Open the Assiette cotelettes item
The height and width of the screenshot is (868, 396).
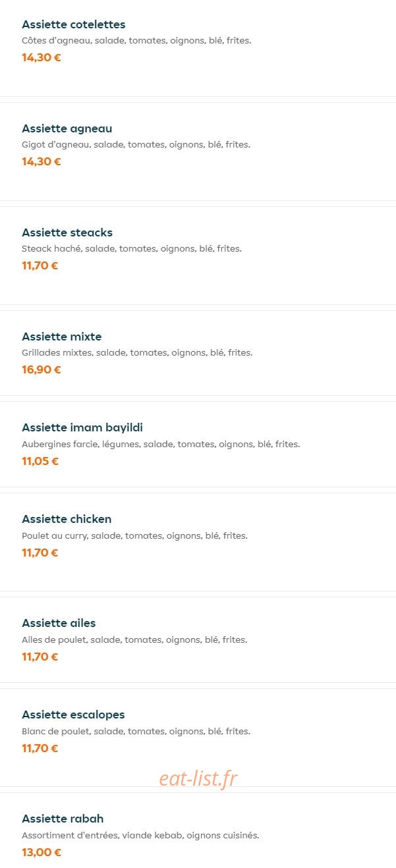(x=73, y=24)
